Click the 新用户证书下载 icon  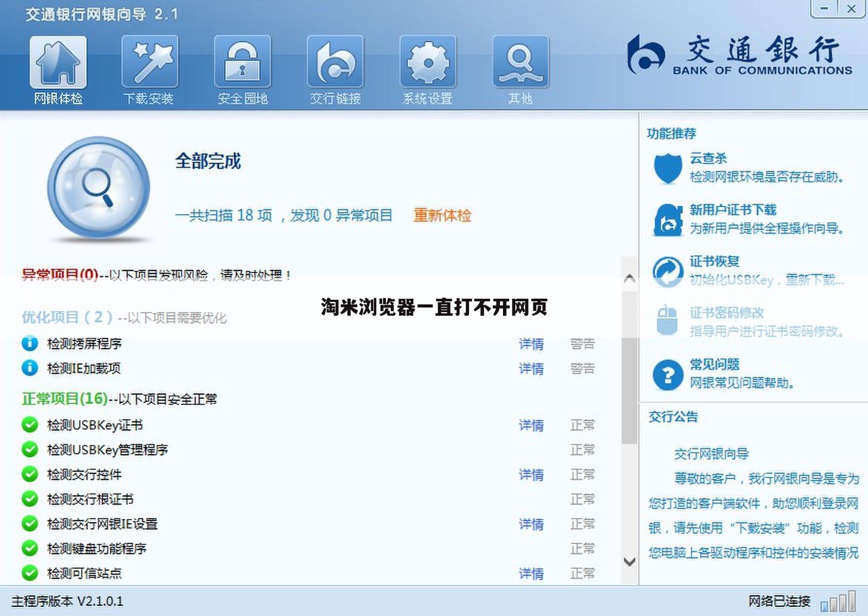coord(667,219)
